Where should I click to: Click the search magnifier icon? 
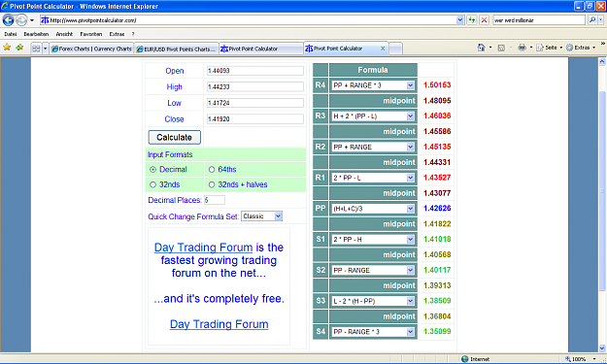[x=591, y=19]
